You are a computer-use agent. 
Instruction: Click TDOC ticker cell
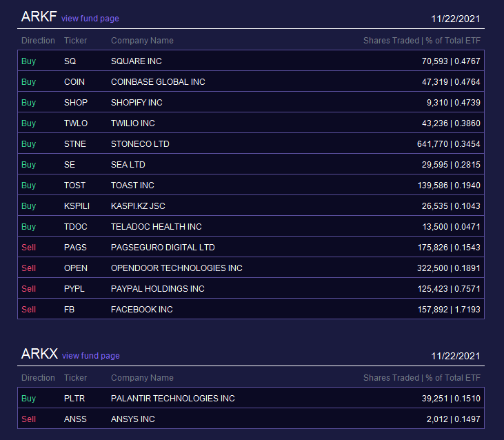[76, 227]
